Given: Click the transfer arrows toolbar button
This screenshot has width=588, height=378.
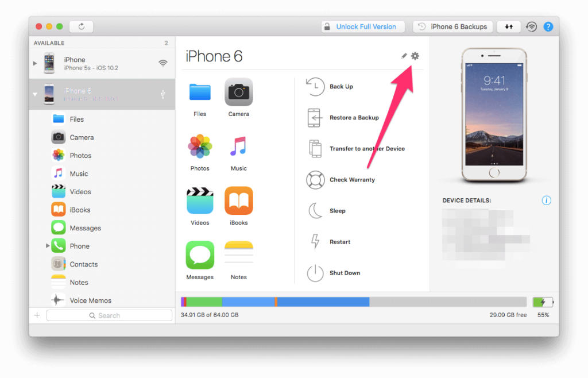Looking at the screenshot, I should pos(509,26).
